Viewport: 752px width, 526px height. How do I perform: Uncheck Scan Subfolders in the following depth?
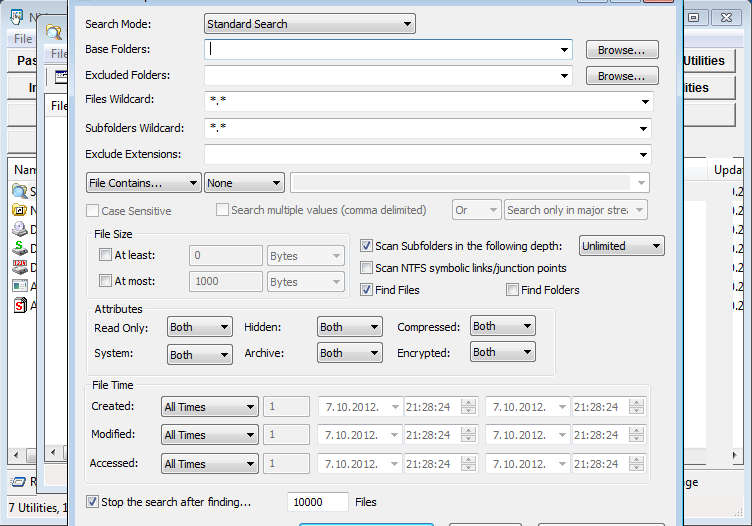click(366, 246)
